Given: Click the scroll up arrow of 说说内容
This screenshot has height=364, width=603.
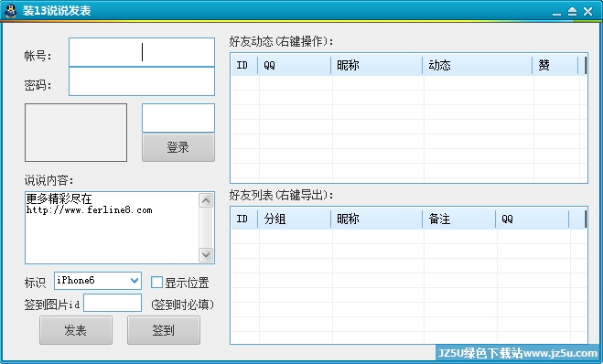Looking at the screenshot, I should point(206,200).
